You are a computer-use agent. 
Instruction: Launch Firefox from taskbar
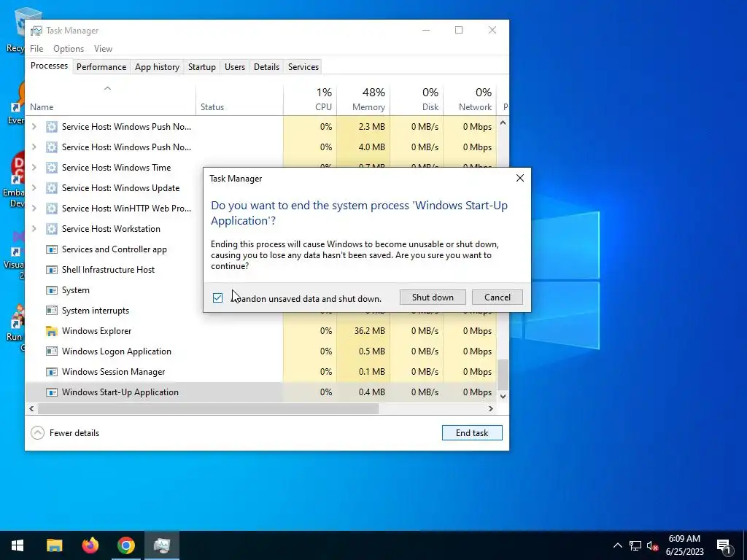(90, 545)
